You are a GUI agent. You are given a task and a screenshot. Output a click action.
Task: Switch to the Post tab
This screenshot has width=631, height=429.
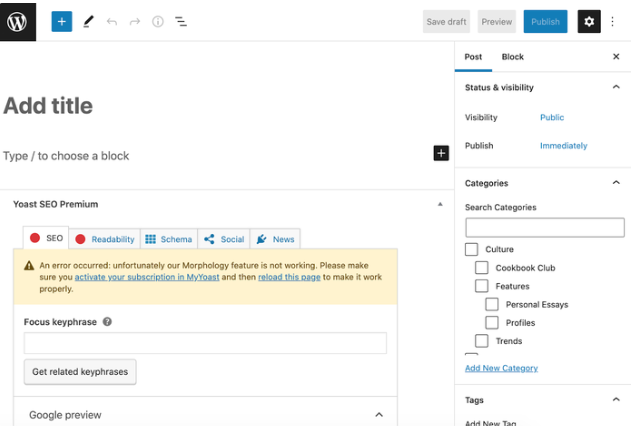click(x=473, y=57)
